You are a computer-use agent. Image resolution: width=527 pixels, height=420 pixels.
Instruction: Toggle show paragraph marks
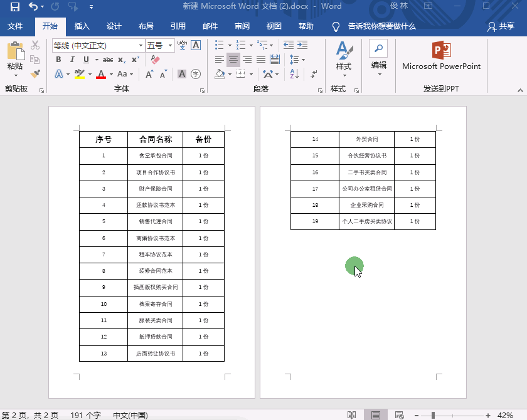[x=314, y=74]
